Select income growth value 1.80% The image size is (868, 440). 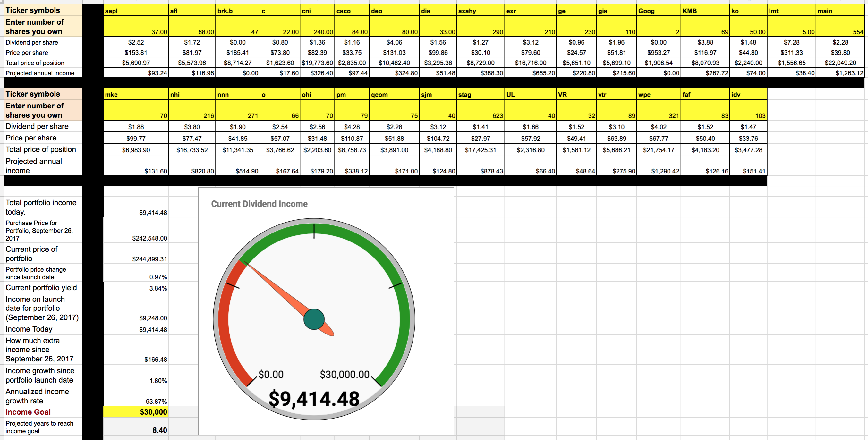[135, 375]
